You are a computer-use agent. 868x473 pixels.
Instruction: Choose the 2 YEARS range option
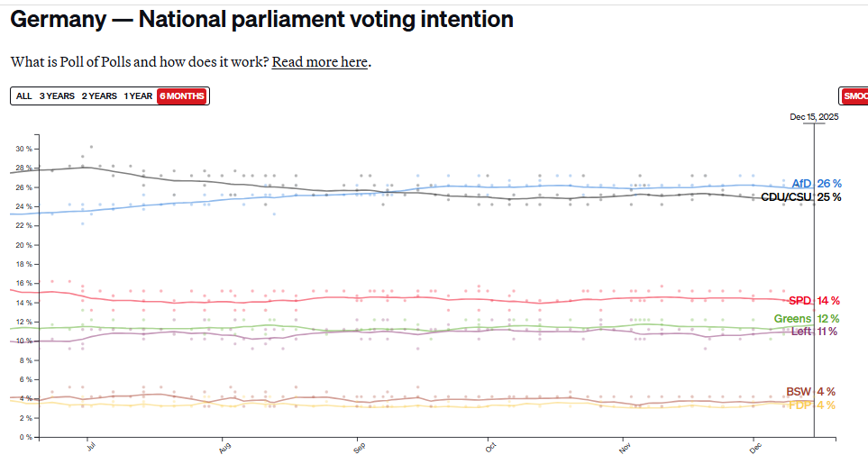(x=99, y=96)
